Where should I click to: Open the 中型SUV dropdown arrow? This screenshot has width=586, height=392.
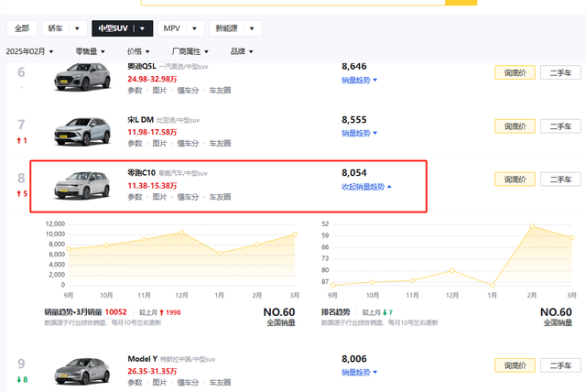point(143,28)
